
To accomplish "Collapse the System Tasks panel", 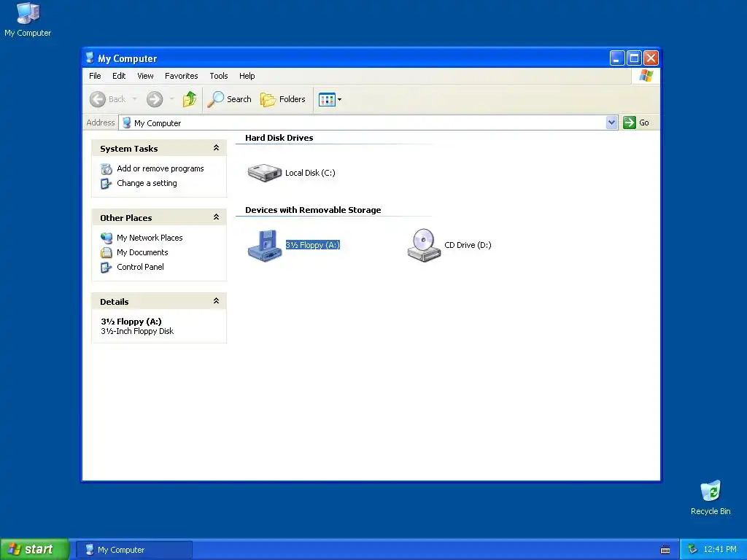I will pos(216,148).
